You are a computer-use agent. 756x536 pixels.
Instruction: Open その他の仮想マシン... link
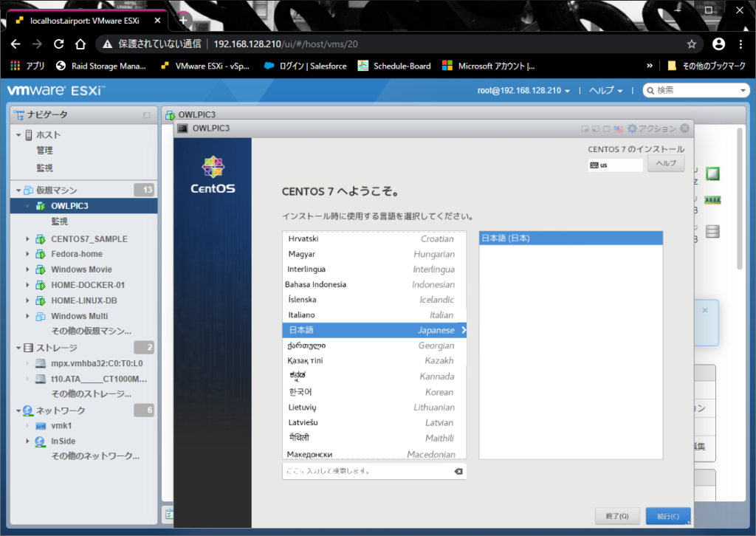click(91, 331)
